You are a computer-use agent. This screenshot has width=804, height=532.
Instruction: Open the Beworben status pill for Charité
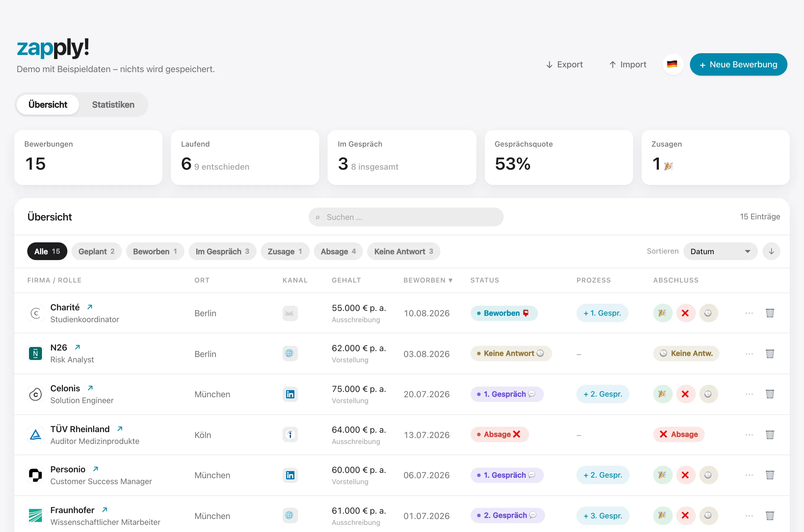point(504,313)
